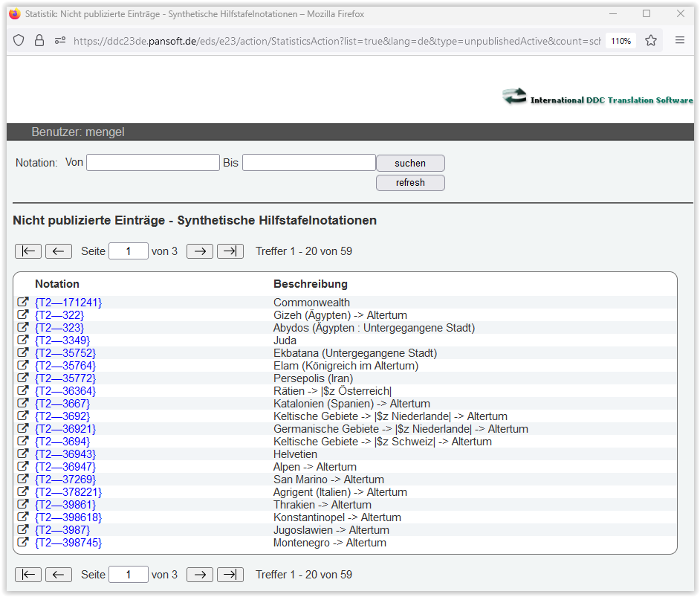The image size is (700, 597).
Task: Open notation link T2—36364
Action: point(65,391)
